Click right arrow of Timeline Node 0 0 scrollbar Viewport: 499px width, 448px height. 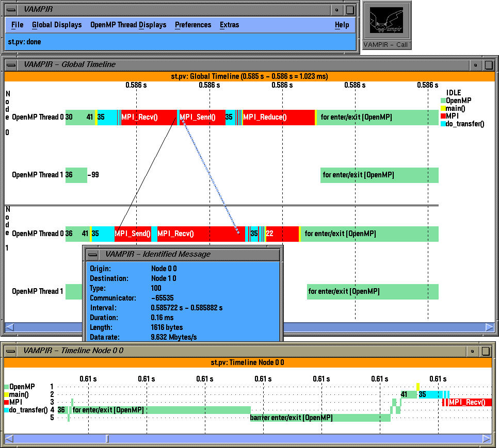coord(487,439)
